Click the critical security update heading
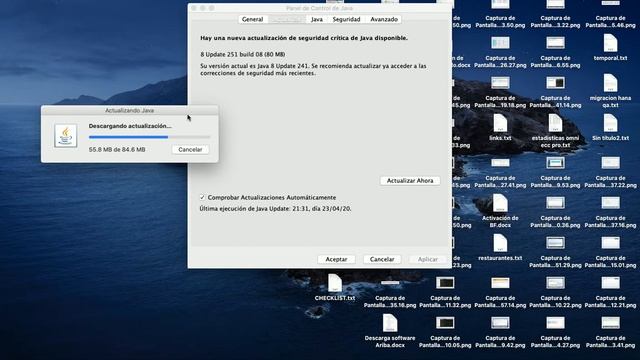The image size is (640, 360). click(304, 38)
